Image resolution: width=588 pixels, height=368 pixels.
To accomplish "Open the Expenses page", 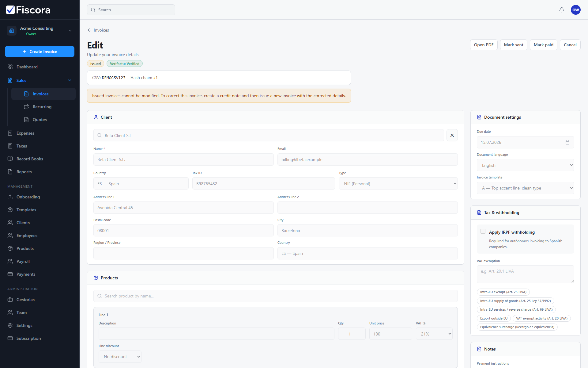I will pos(40,133).
